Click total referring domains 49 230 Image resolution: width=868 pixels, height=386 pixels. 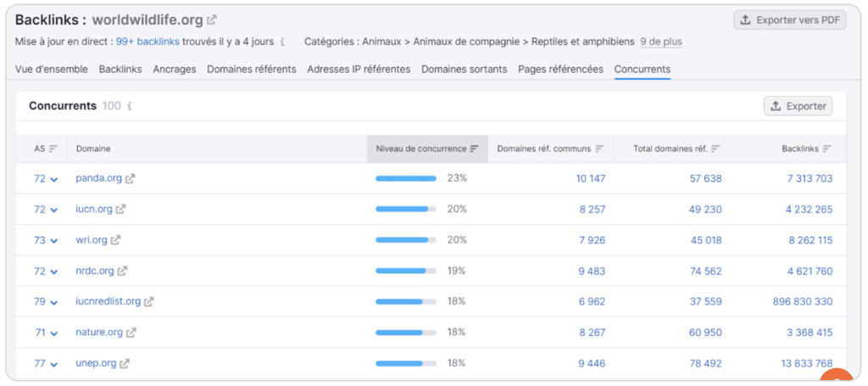[x=706, y=210]
